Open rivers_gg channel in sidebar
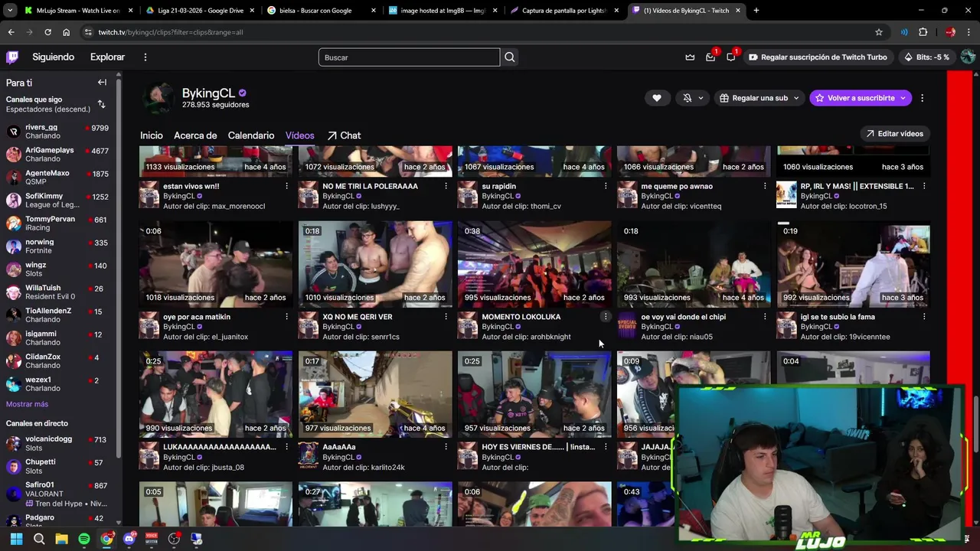The height and width of the screenshot is (551, 980). click(58, 132)
